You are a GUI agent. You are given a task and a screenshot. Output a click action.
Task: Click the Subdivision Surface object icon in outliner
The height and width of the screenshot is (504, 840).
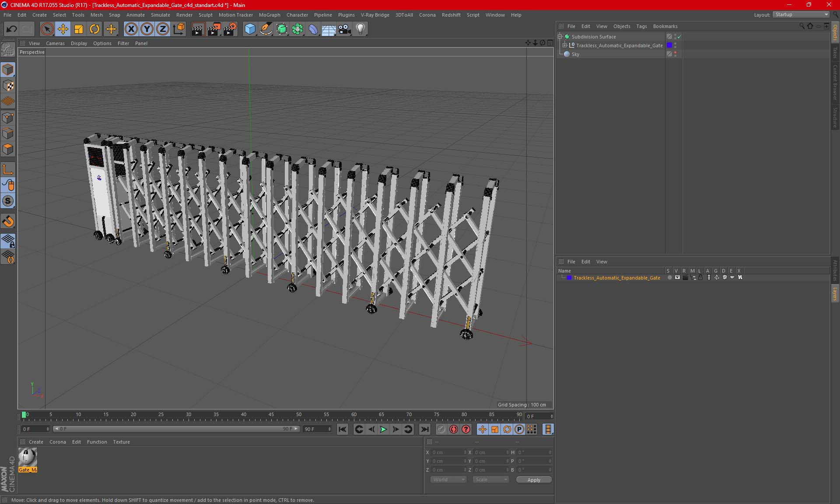pos(567,37)
